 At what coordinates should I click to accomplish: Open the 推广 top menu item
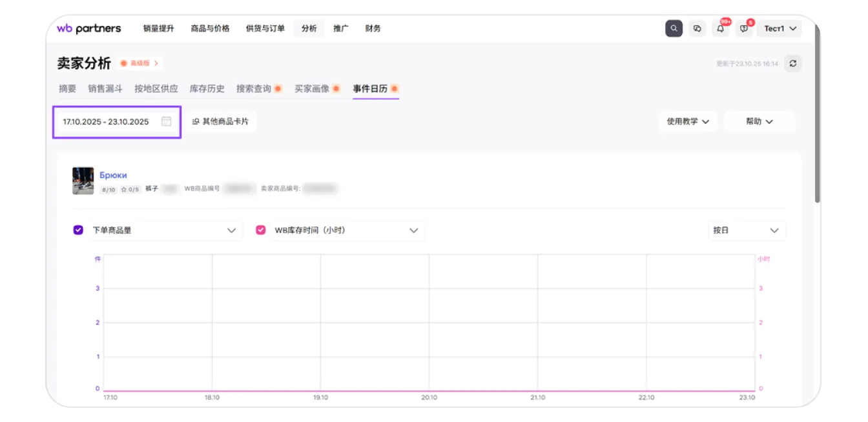tap(340, 28)
